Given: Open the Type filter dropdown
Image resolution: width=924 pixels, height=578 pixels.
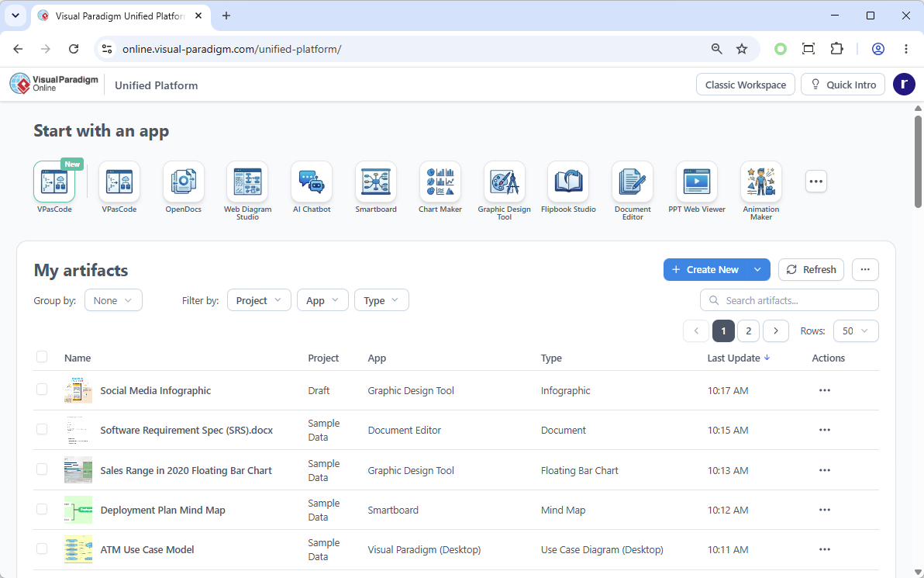Looking at the screenshot, I should [x=381, y=300].
